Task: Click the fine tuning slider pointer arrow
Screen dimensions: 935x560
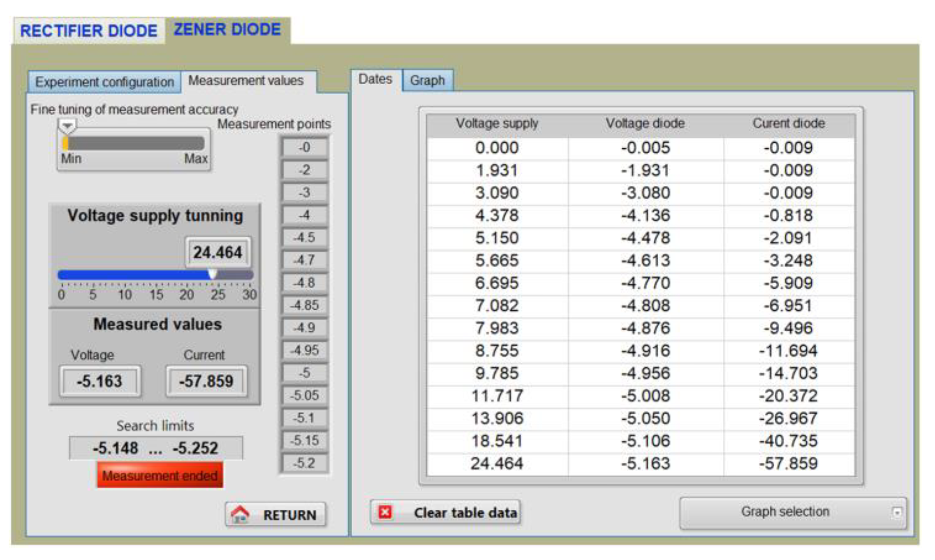Action: pyautogui.click(x=67, y=126)
